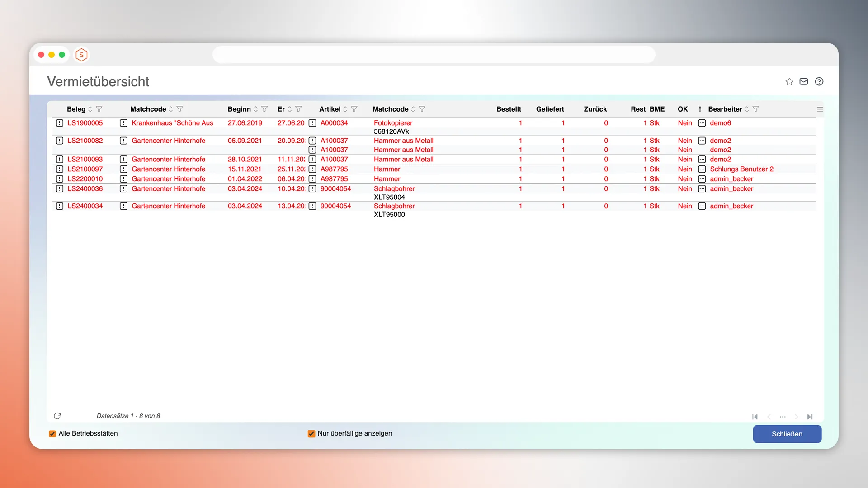
Task: Click the refresh icon near Datensätze
Action: tap(57, 416)
